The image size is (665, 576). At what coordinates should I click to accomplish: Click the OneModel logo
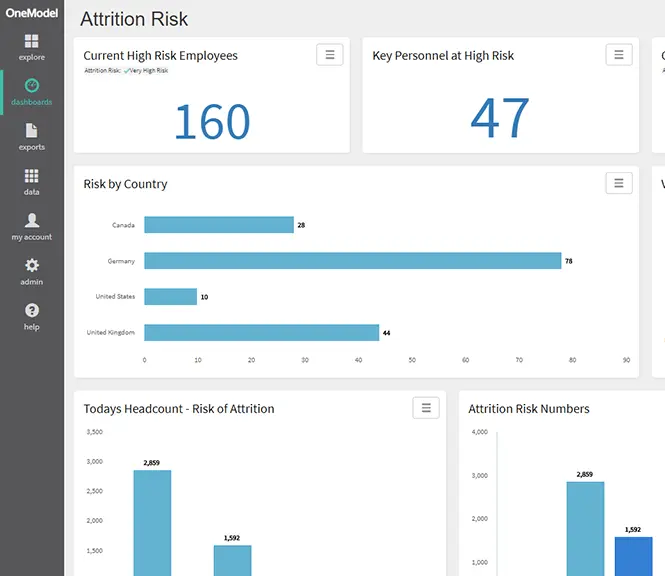pos(32,13)
